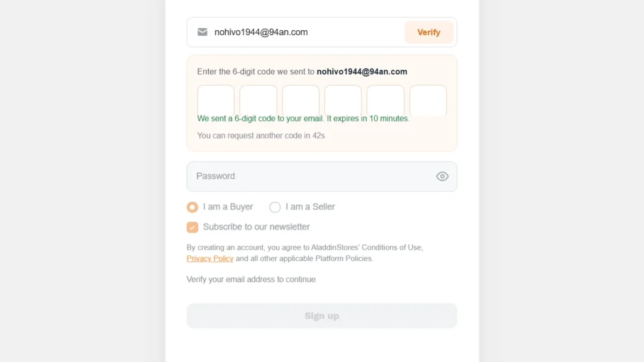Select the sixth verification code digit box
This screenshot has height=362, width=644.
click(428, 100)
